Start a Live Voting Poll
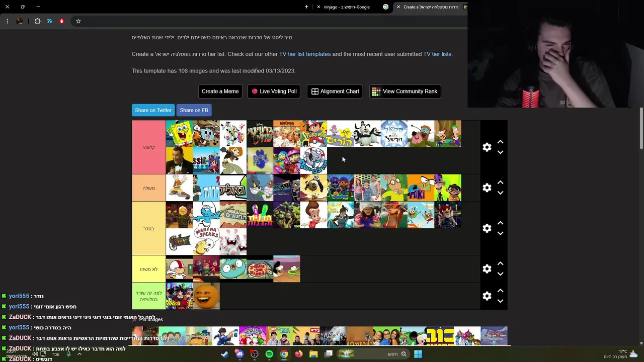Screen dimensions: 644x362 (x=274, y=92)
